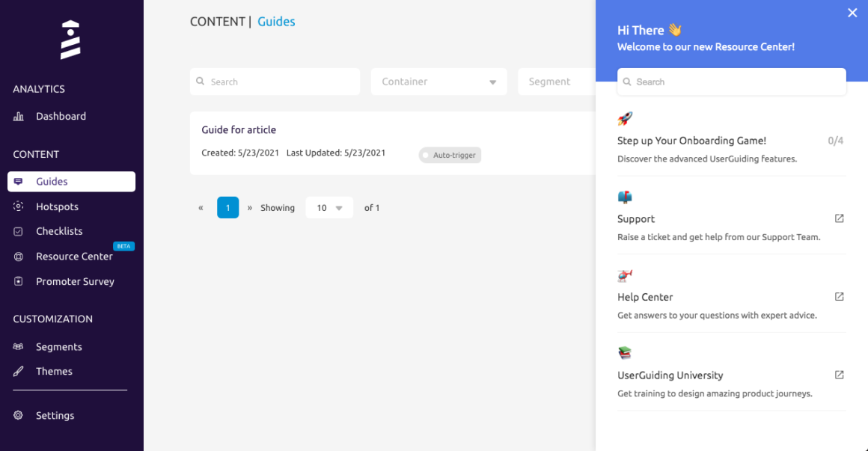Click the Checklists checkmark icon

tap(20, 231)
